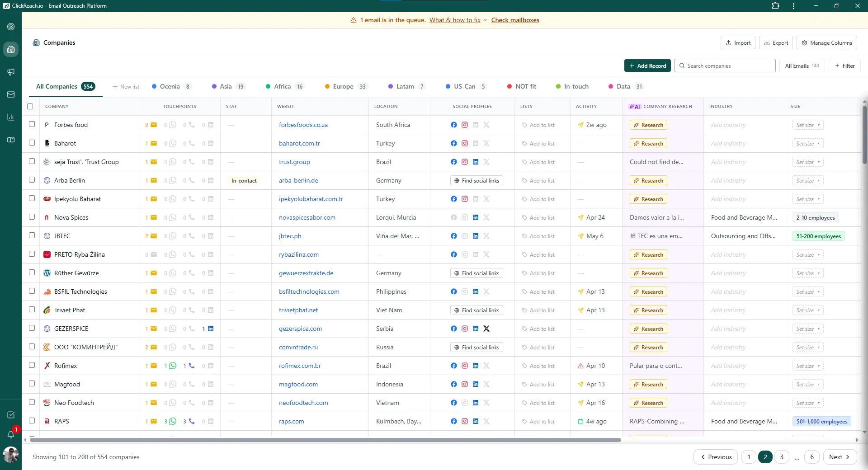Open the tasks checkmark icon in sidebar
868x470 pixels.
pos(11,415)
